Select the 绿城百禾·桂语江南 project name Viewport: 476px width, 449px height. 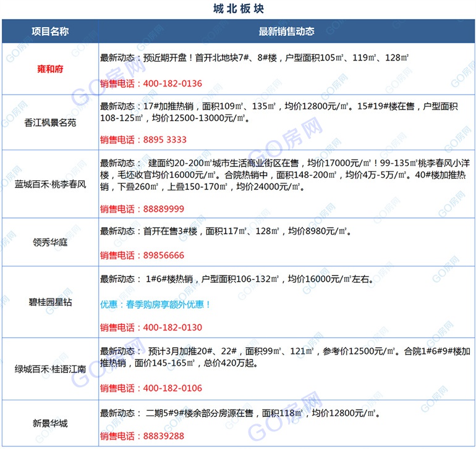pos(50,369)
